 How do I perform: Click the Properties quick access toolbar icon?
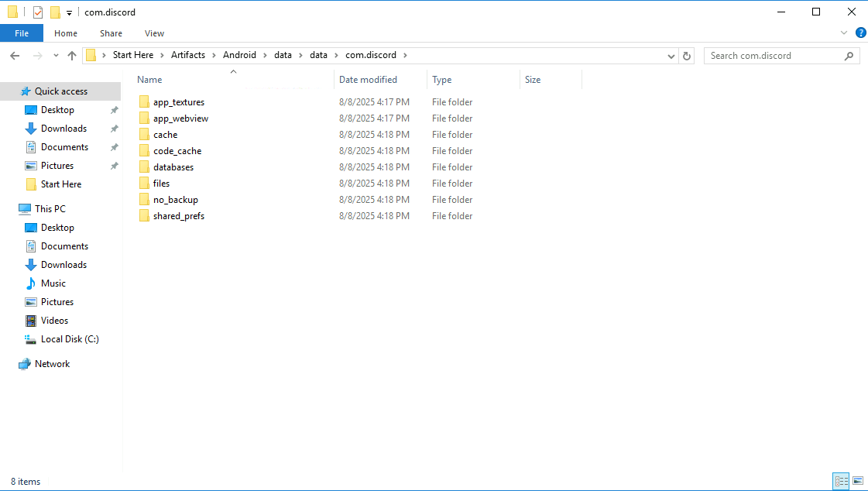[38, 12]
